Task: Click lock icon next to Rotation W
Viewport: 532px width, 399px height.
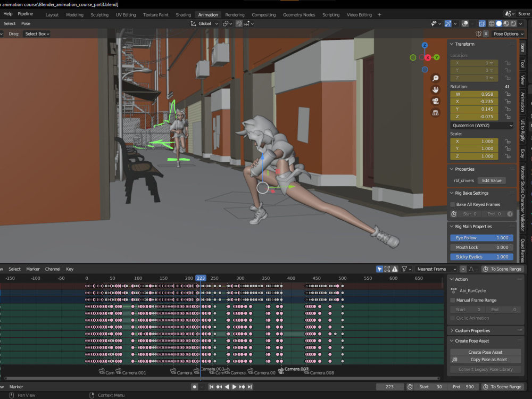Action: click(x=508, y=94)
